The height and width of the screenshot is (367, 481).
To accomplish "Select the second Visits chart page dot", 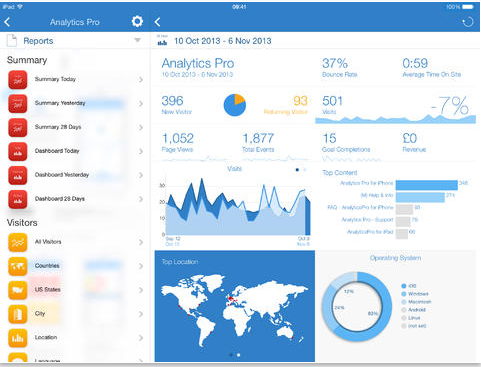I will click(x=304, y=170).
